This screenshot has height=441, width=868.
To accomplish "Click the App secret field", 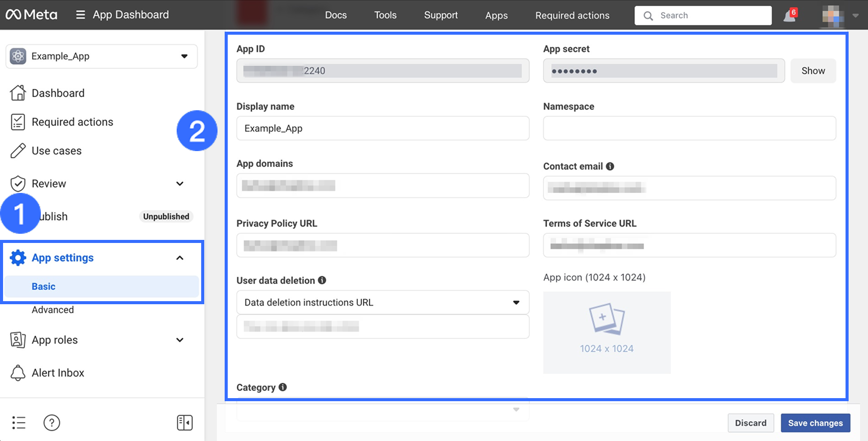I will (x=664, y=71).
